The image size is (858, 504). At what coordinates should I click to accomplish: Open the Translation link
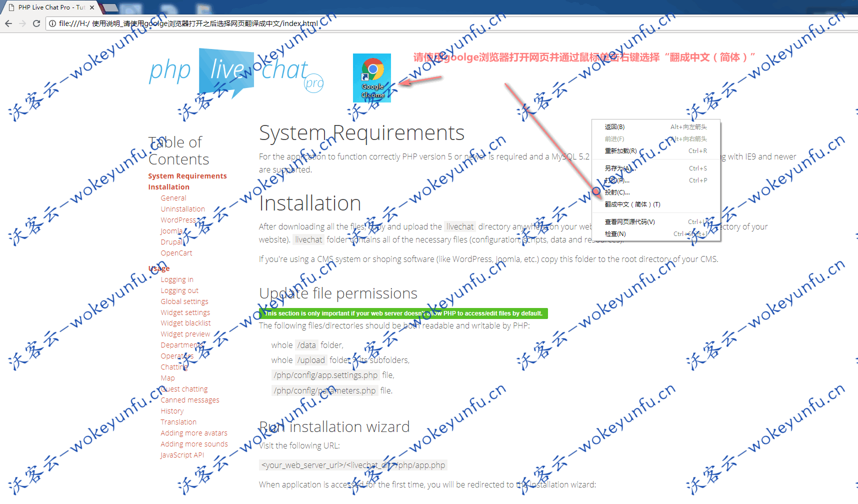pyautogui.click(x=178, y=422)
